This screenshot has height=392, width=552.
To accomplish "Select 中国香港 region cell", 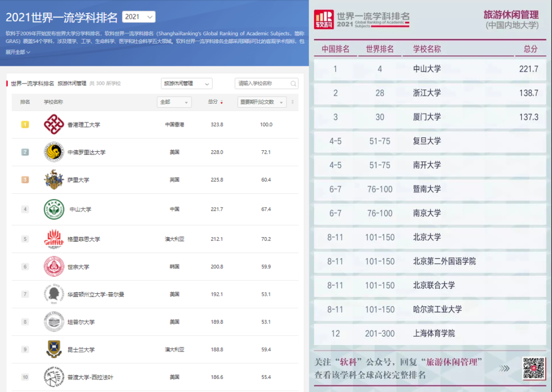I will pos(175,125).
